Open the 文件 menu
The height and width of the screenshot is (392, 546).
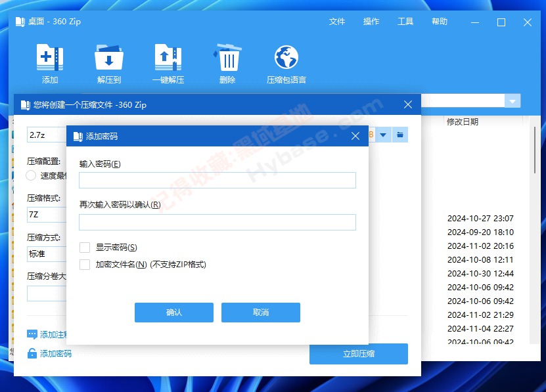pyautogui.click(x=336, y=22)
